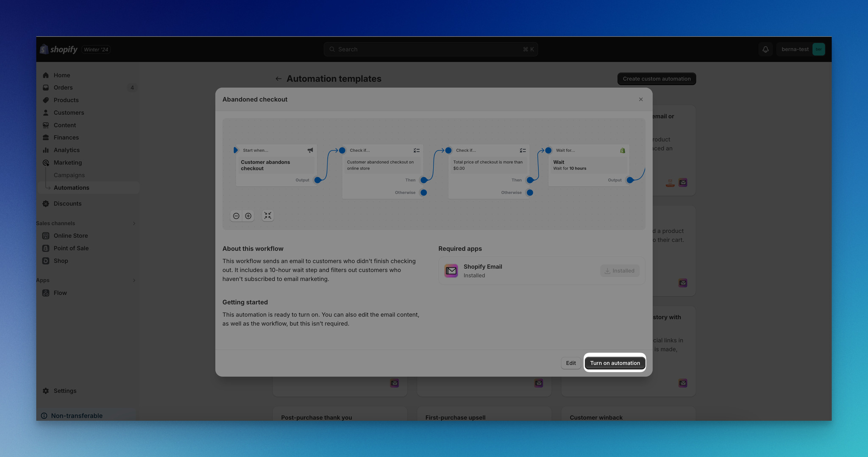Click the Settings gear icon
The image size is (868, 457).
pos(46,391)
